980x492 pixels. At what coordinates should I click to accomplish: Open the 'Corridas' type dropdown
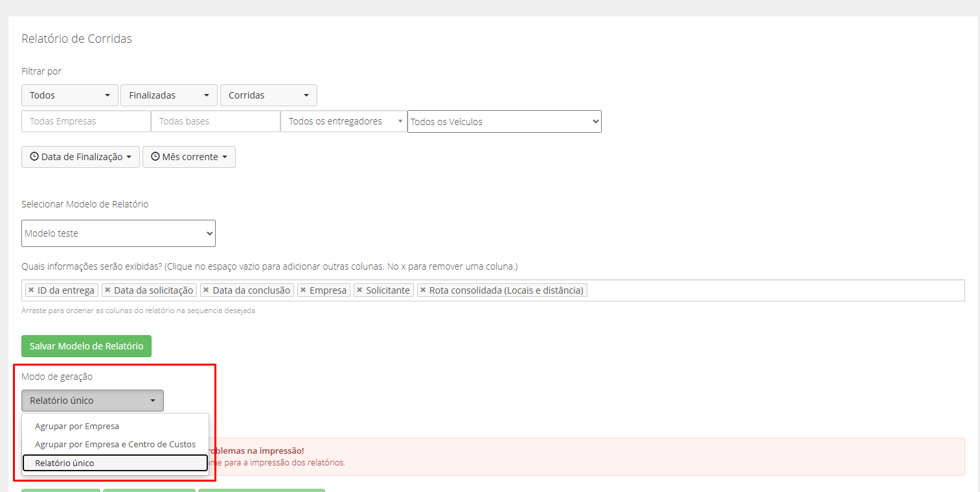(x=269, y=95)
